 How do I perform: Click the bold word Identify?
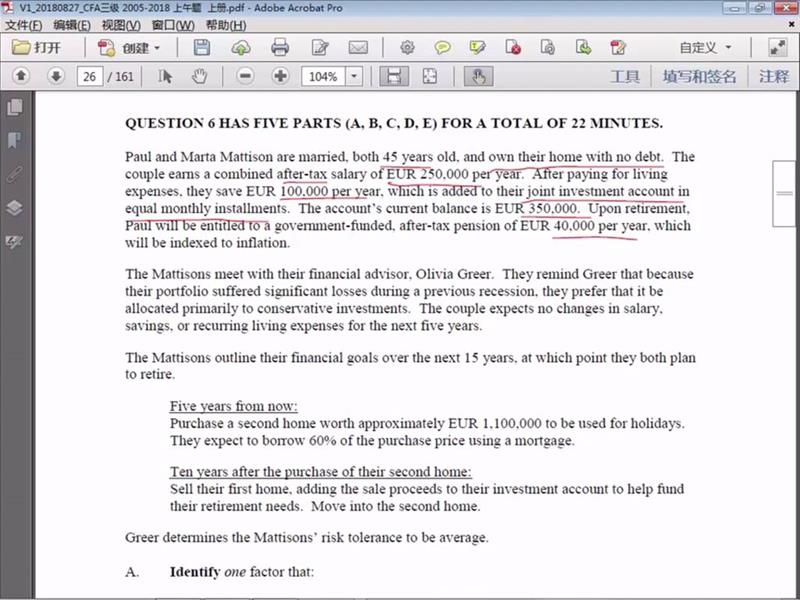(x=195, y=572)
